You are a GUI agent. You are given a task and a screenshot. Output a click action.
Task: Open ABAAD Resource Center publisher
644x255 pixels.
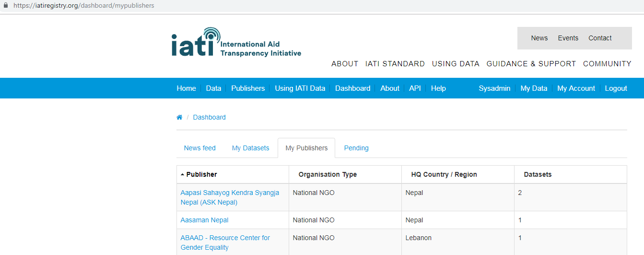(225, 243)
